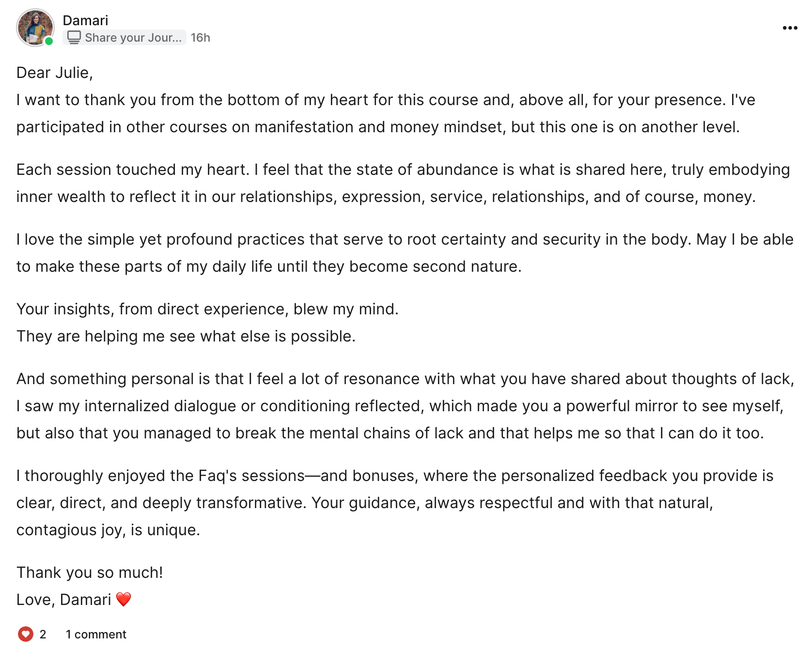Open the '1 comment' link
The image size is (812, 651).
[x=96, y=634]
